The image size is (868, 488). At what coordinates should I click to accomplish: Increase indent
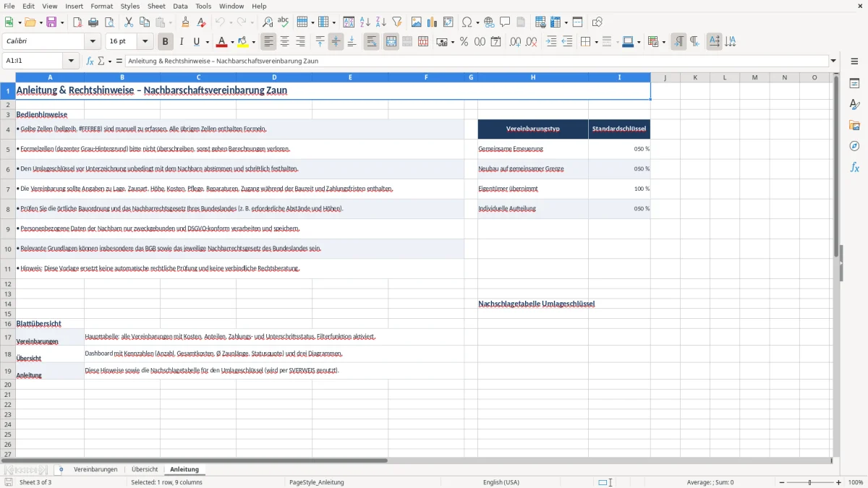tap(551, 42)
